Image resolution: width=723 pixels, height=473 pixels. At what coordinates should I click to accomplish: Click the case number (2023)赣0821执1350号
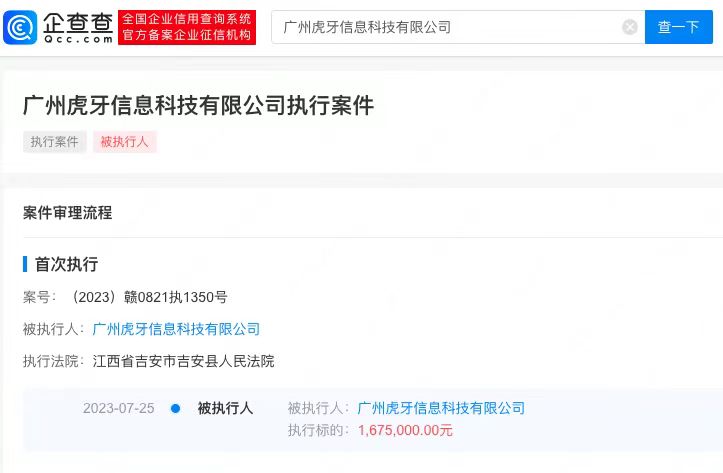tap(148, 297)
